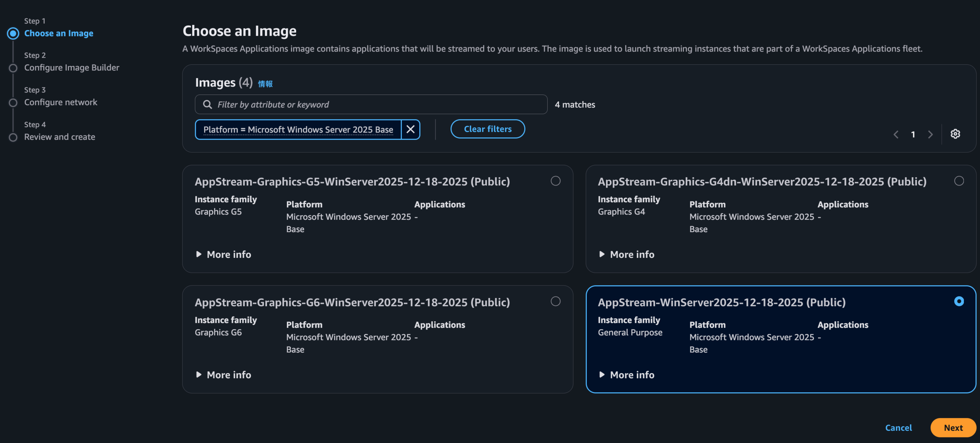Click the search magnifier icon in filter box
Screen dimensions: 980x443
coord(207,104)
